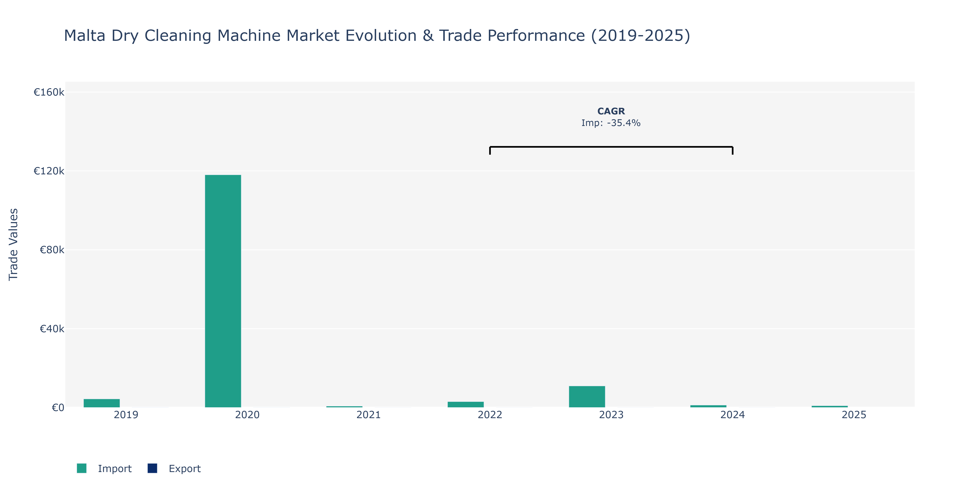Click the €160k y-axis tick label
Viewport: 980px width, 490px height.
[49, 92]
